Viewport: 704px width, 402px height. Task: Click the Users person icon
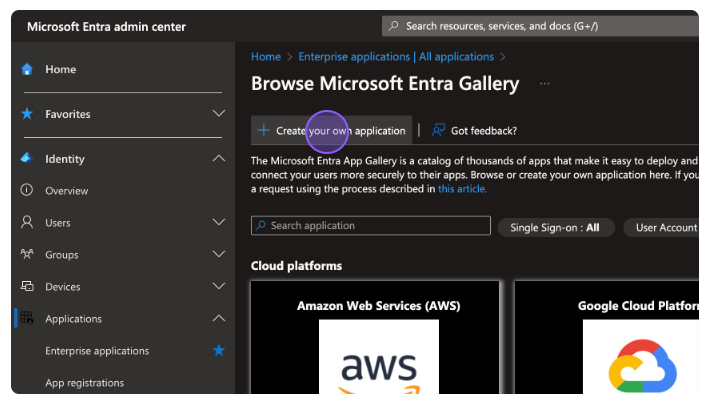27,222
